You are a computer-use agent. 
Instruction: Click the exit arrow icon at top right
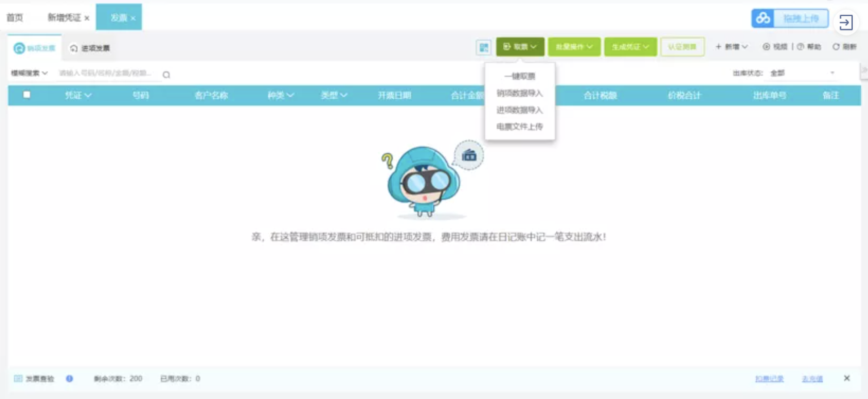pyautogui.click(x=846, y=22)
